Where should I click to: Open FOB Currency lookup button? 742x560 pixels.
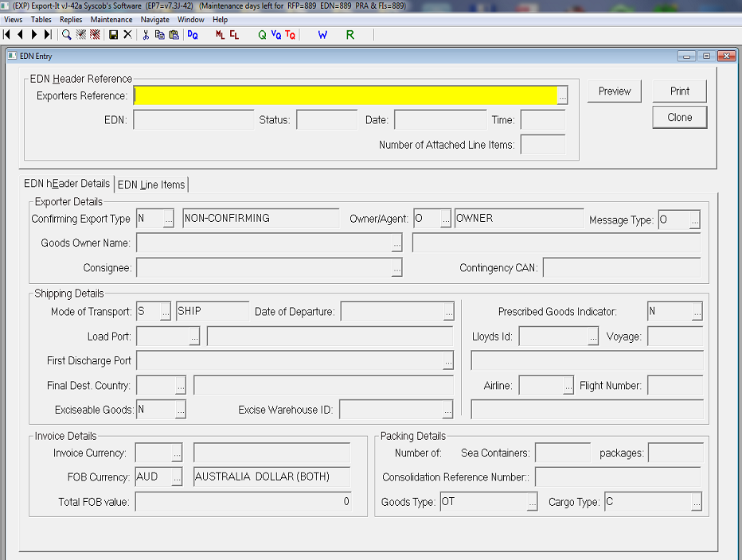pos(177,477)
